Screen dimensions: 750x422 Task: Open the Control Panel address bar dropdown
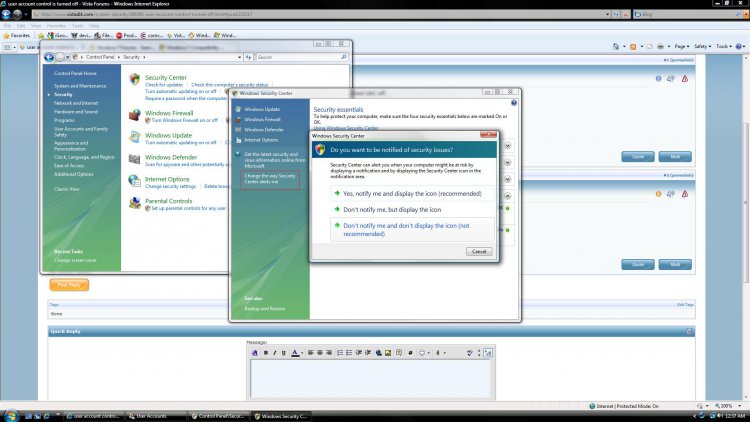(x=239, y=57)
